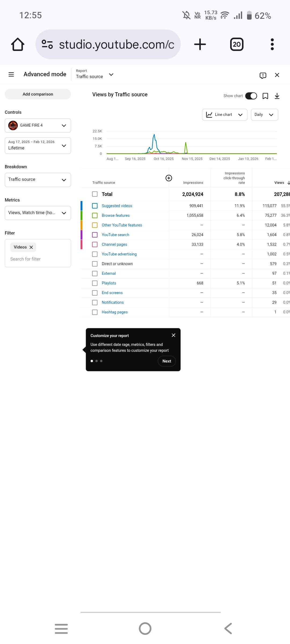This screenshot has width=290, height=644.
Task: Check the Playlists row checkbox
Action: point(95,283)
